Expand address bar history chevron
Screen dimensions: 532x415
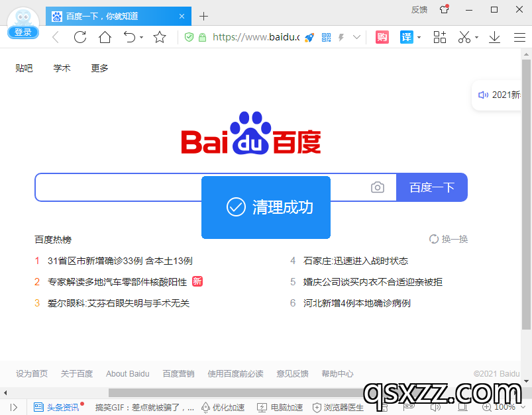pos(356,37)
